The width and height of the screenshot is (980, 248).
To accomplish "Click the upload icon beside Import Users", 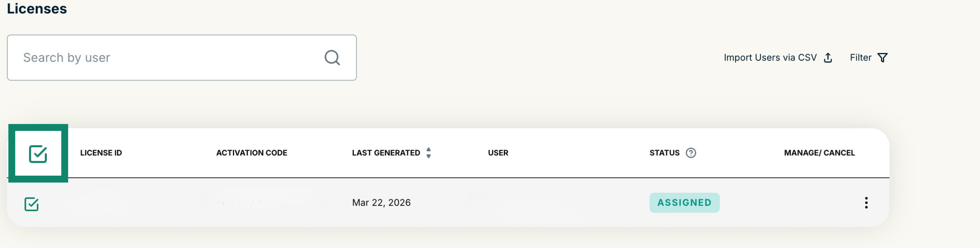I will [x=828, y=58].
